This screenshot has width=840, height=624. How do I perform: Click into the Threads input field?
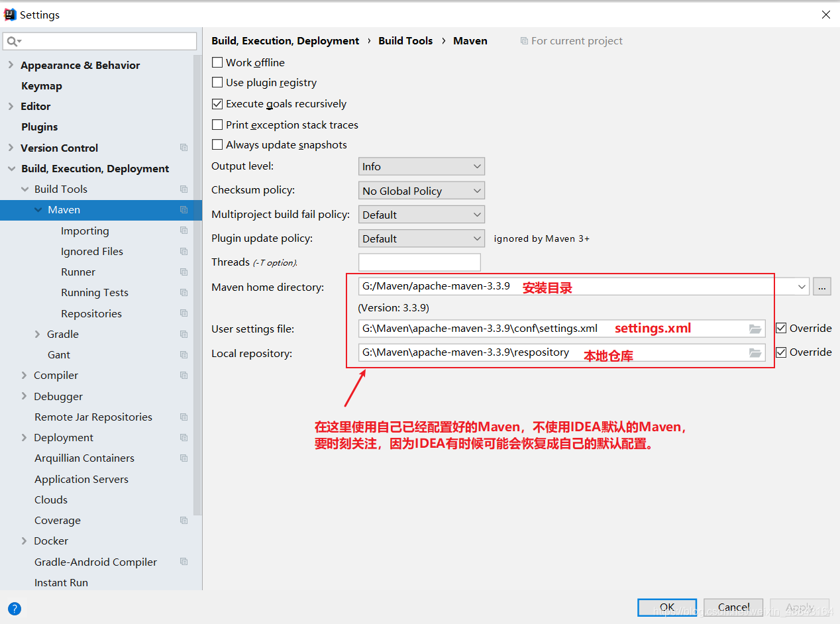(x=419, y=262)
